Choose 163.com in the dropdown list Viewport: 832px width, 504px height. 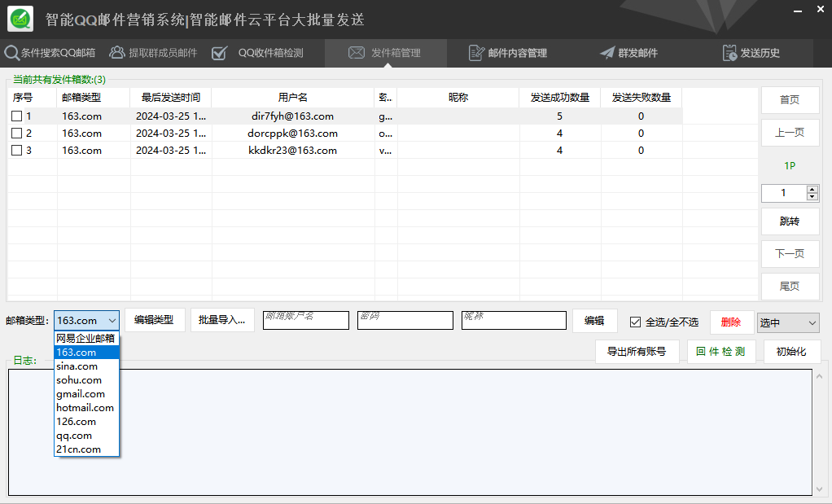[86, 353]
